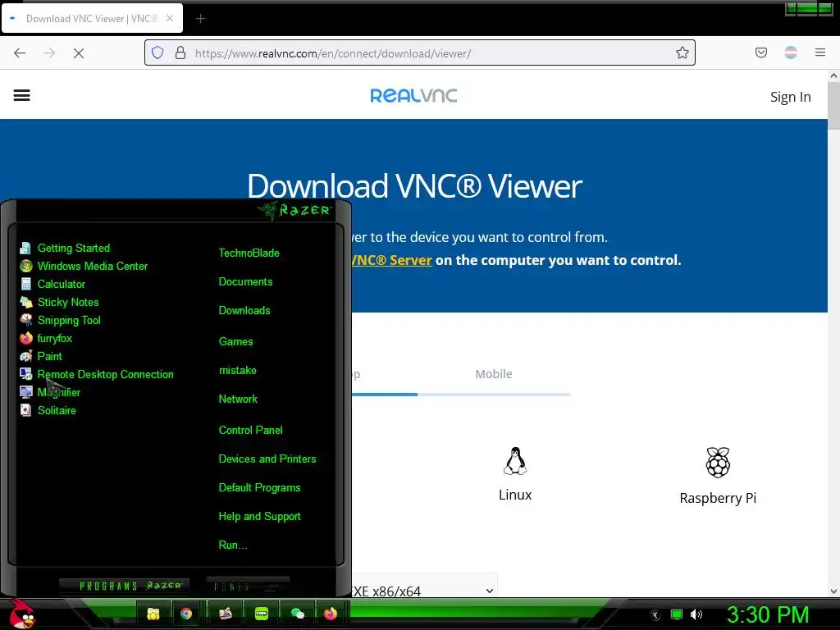The width and height of the screenshot is (840, 630).
Task: Open the tracking protection shield icon
Action: click(157, 53)
